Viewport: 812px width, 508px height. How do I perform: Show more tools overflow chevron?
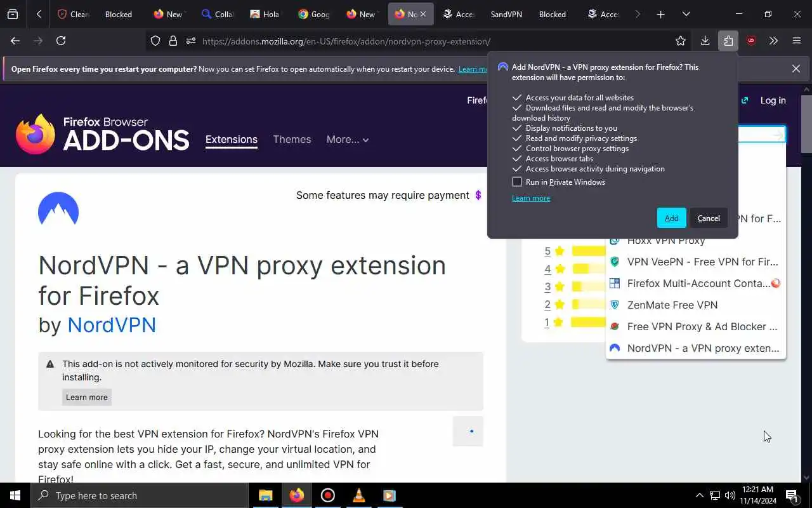[x=773, y=41]
